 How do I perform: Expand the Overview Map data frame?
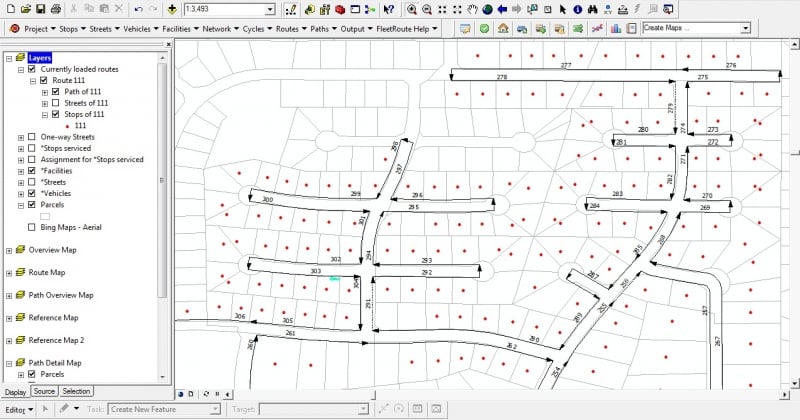tap(9, 250)
